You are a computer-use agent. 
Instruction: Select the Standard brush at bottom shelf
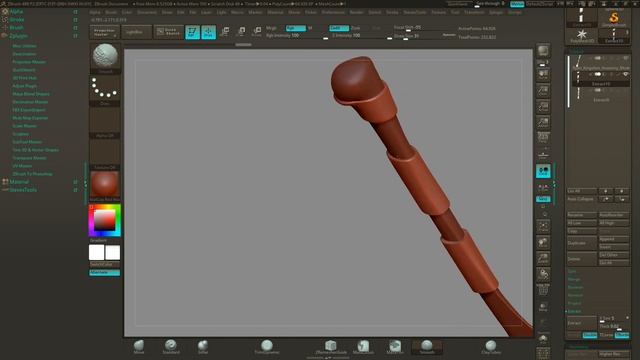(171, 347)
